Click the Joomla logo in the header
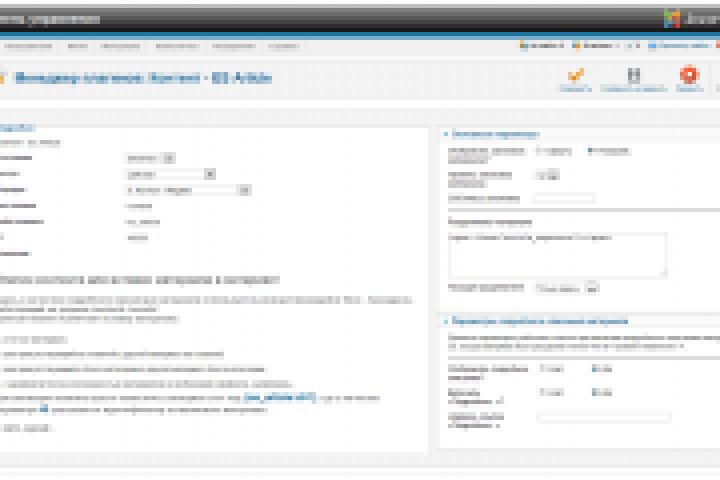Viewport: 720px width, 480px height. click(672, 19)
